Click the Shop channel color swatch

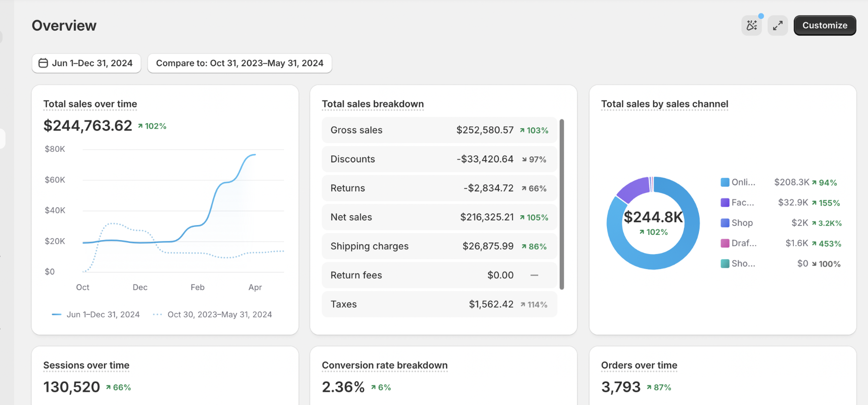725,223
